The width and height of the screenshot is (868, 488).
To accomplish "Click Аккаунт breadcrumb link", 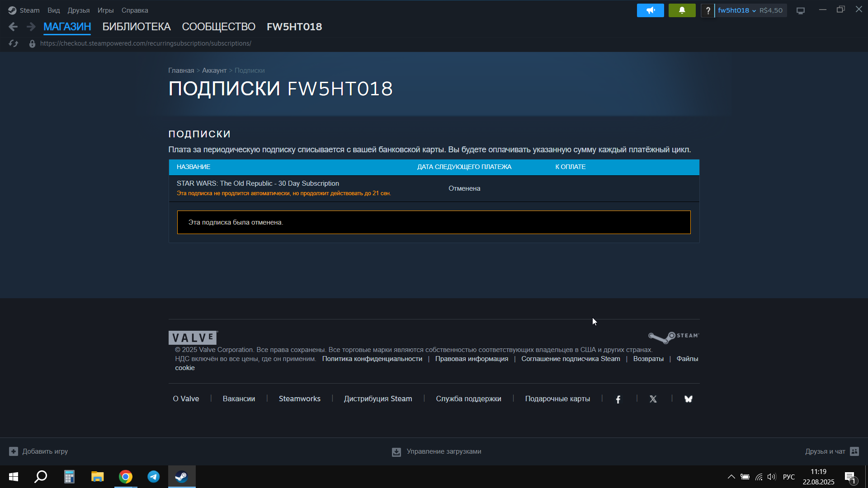I will [x=214, y=70].
